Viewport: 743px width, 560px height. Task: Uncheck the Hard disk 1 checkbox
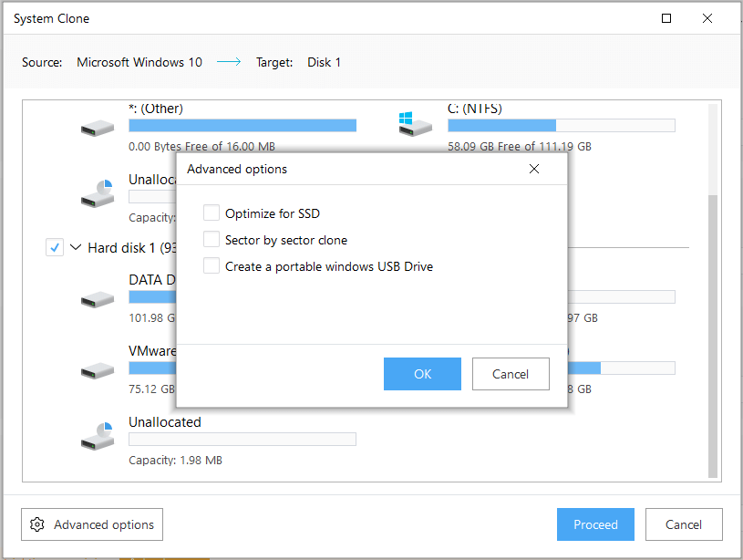55,247
